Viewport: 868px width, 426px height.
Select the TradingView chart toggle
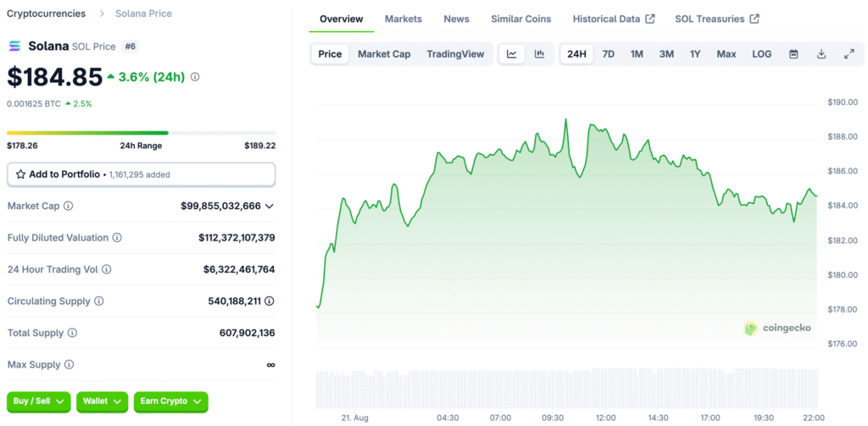[x=455, y=54]
